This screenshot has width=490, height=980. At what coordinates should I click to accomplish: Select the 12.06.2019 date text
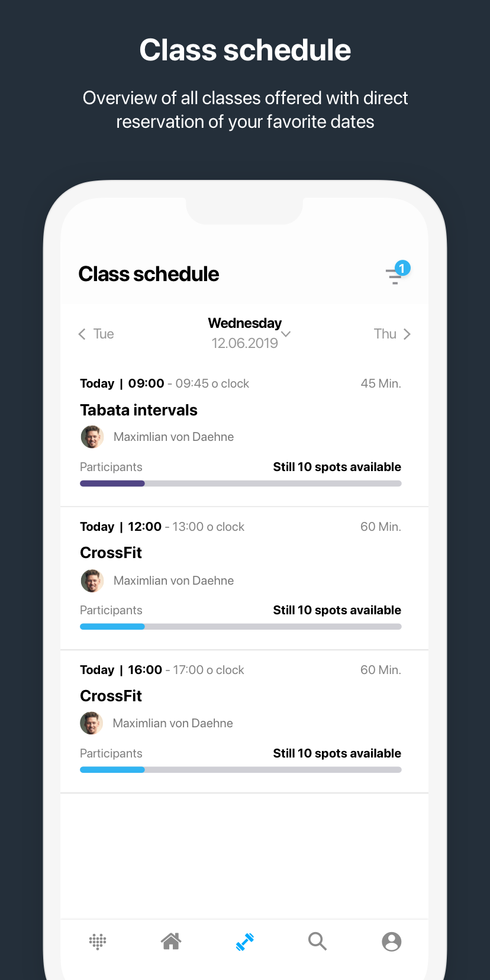click(244, 343)
